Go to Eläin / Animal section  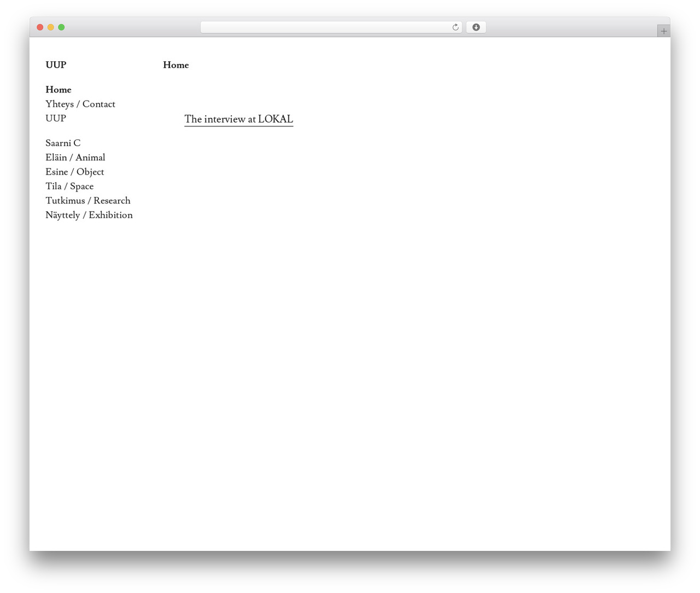click(x=75, y=158)
